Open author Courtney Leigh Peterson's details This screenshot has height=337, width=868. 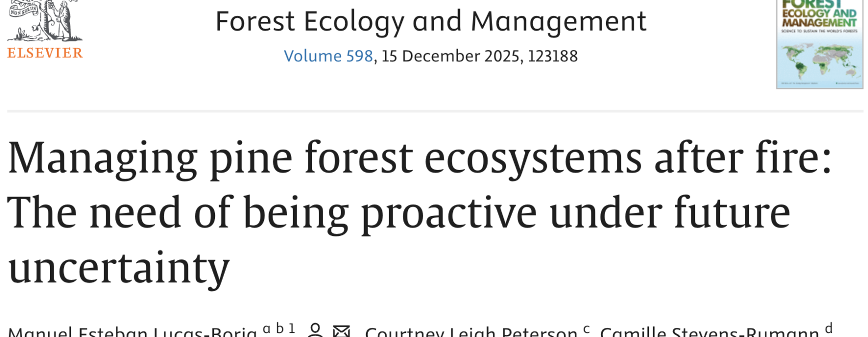(x=471, y=332)
